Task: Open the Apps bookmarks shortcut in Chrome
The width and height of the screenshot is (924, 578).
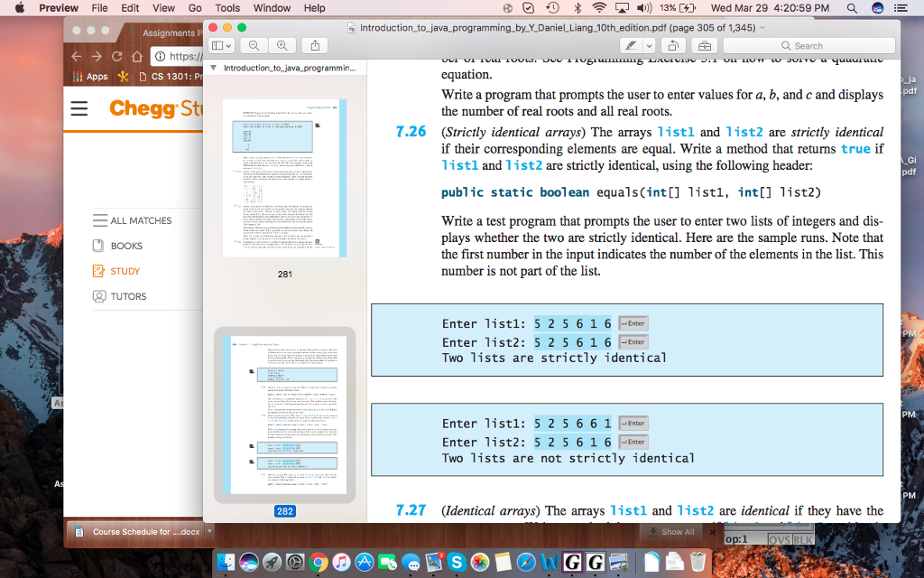Action: point(90,76)
